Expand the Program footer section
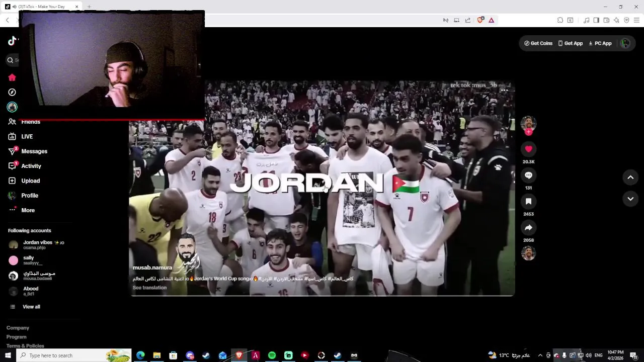The width and height of the screenshot is (644, 362). [x=16, y=337]
